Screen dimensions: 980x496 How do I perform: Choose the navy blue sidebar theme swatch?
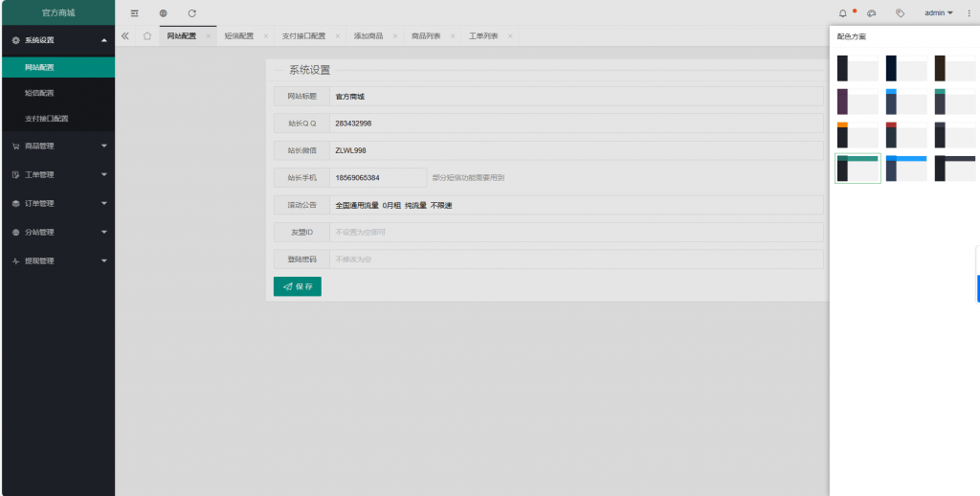(x=906, y=68)
